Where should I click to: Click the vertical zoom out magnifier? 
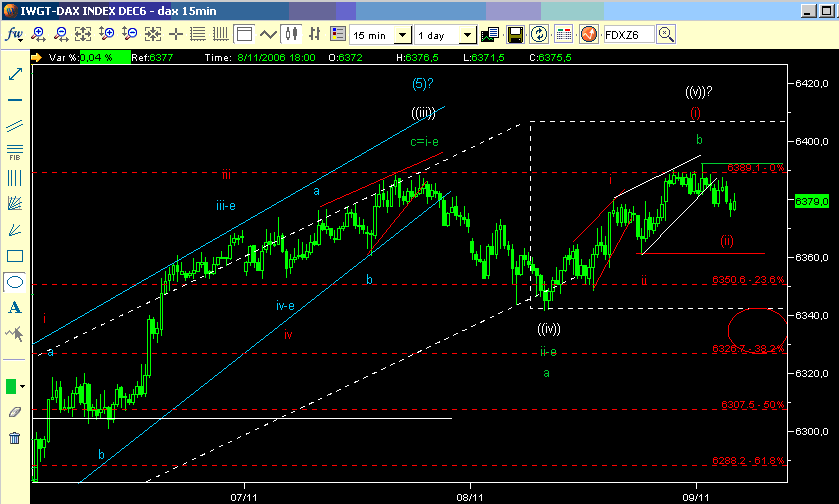(x=129, y=35)
